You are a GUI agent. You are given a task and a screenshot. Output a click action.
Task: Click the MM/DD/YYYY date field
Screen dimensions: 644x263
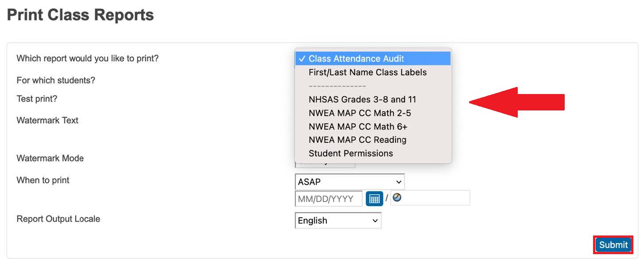pos(329,199)
